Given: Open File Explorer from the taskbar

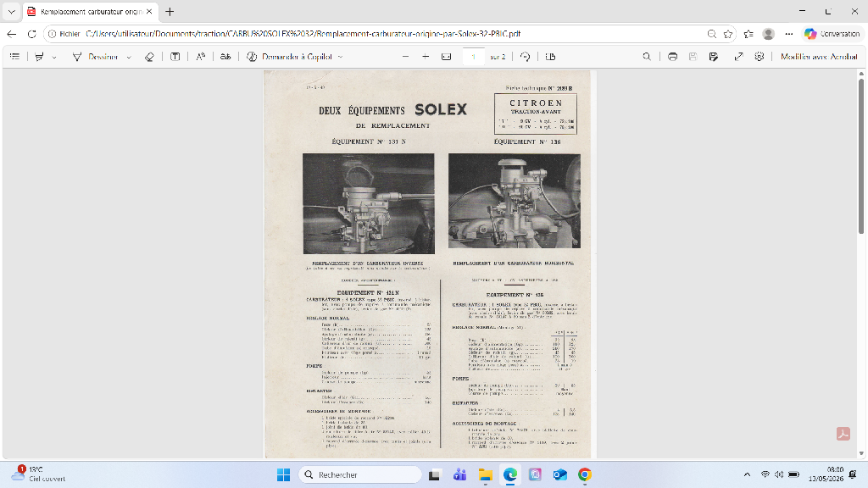Looking at the screenshot, I should tap(486, 474).
